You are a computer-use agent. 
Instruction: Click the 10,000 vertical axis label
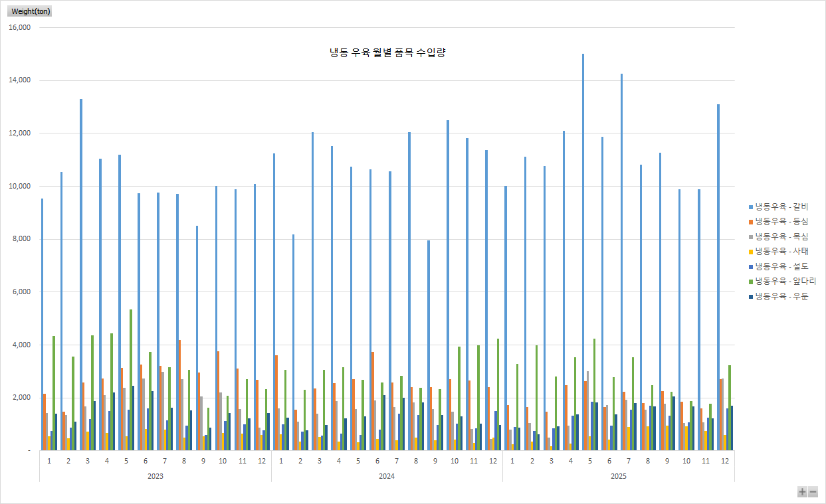[19, 187]
